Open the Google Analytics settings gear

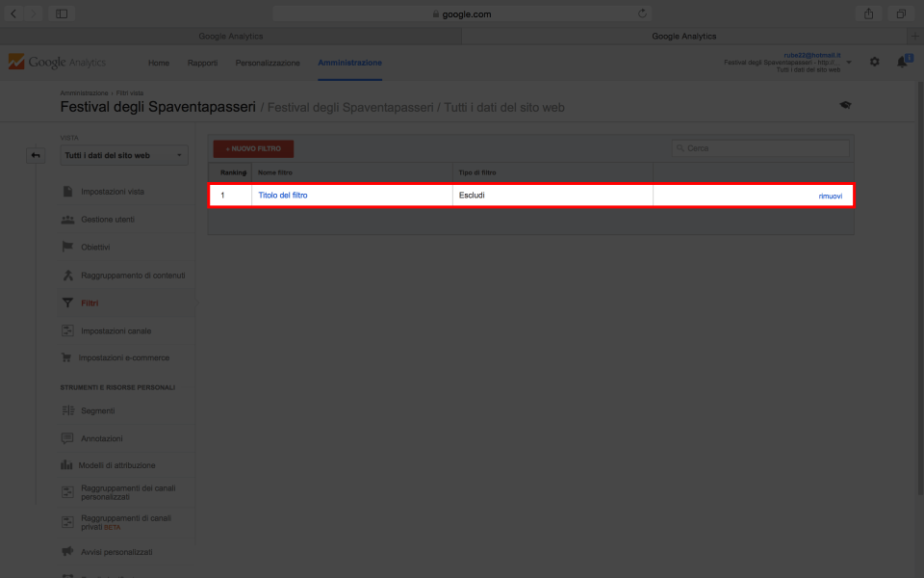tap(874, 62)
